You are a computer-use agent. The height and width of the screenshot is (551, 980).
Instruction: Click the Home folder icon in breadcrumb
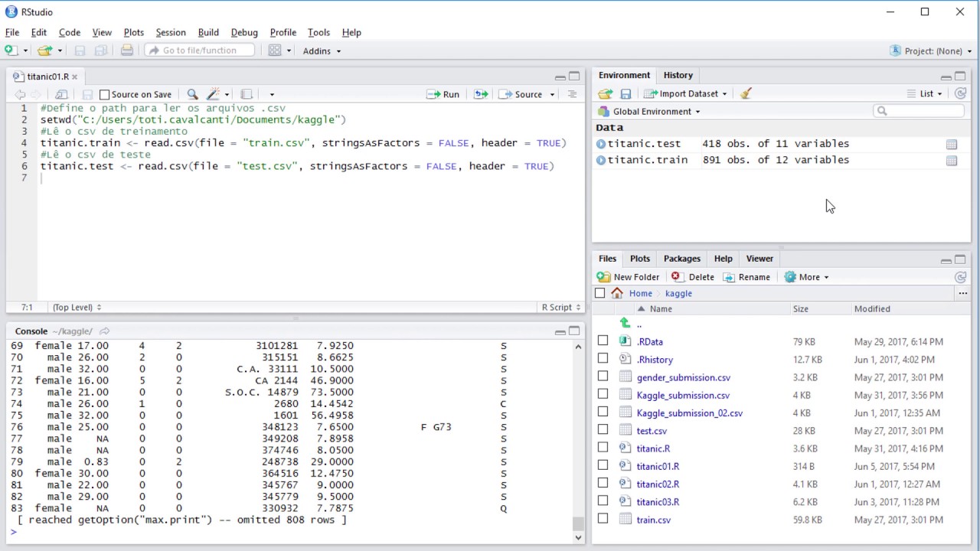pyautogui.click(x=617, y=293)
